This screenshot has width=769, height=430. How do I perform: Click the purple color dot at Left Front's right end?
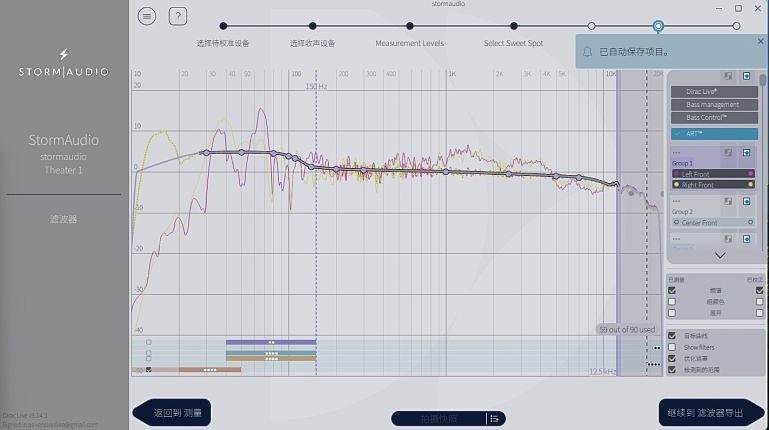tap(750, 174)
